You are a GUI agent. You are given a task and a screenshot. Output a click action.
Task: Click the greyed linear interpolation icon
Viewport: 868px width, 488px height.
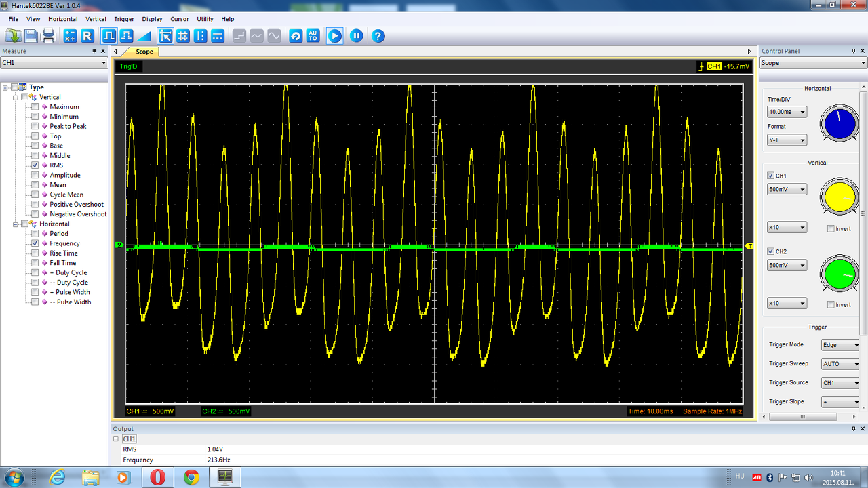click(256, 36)
